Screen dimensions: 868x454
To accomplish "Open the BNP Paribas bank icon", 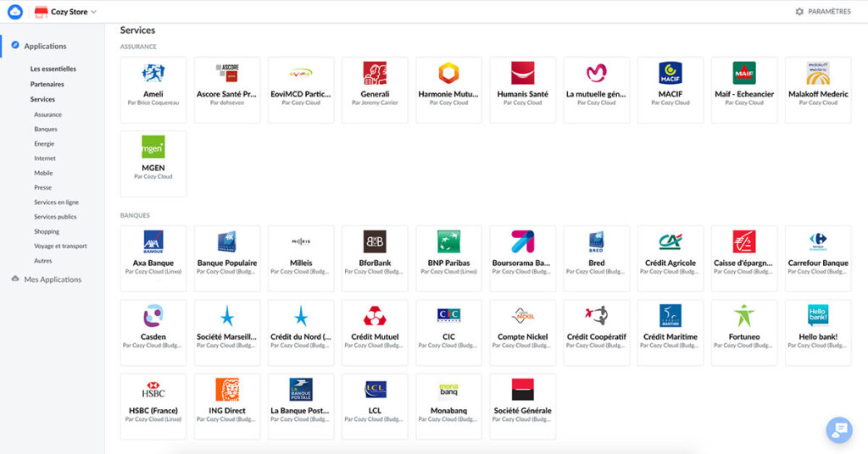I will click(448, 242).
